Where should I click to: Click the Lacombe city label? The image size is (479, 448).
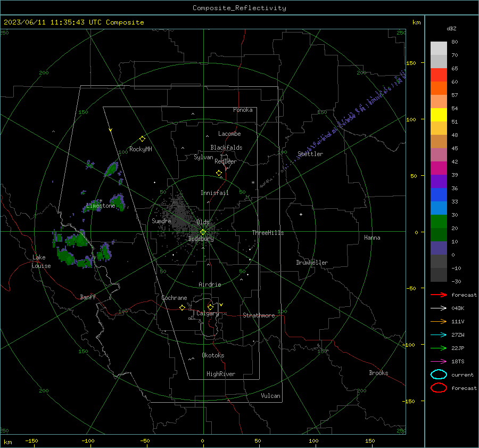[229, 134]
